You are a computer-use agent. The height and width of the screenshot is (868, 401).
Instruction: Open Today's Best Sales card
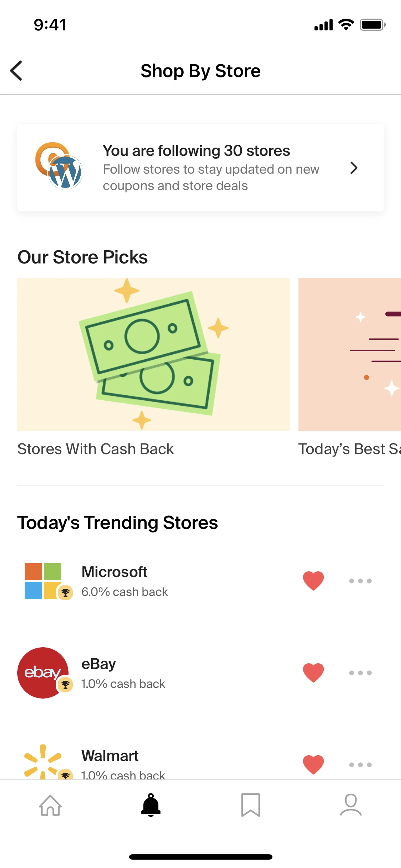pos(349,354)
